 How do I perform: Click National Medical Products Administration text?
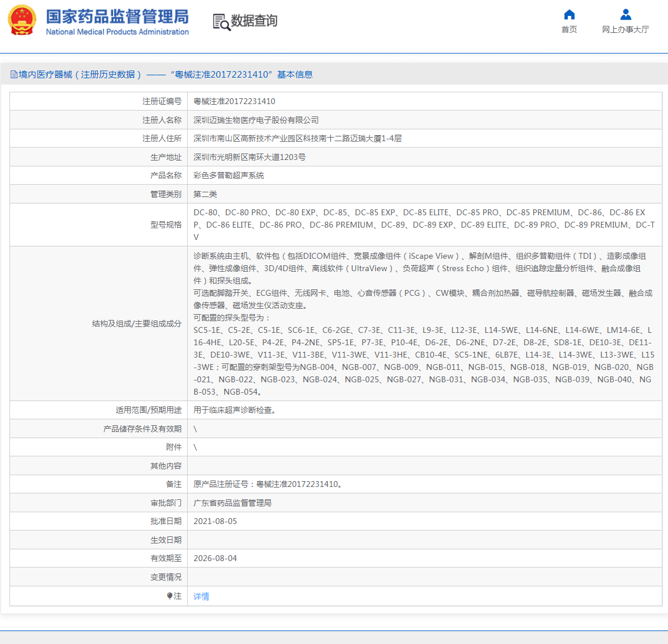pyautogui.click(x=117, y=32)
